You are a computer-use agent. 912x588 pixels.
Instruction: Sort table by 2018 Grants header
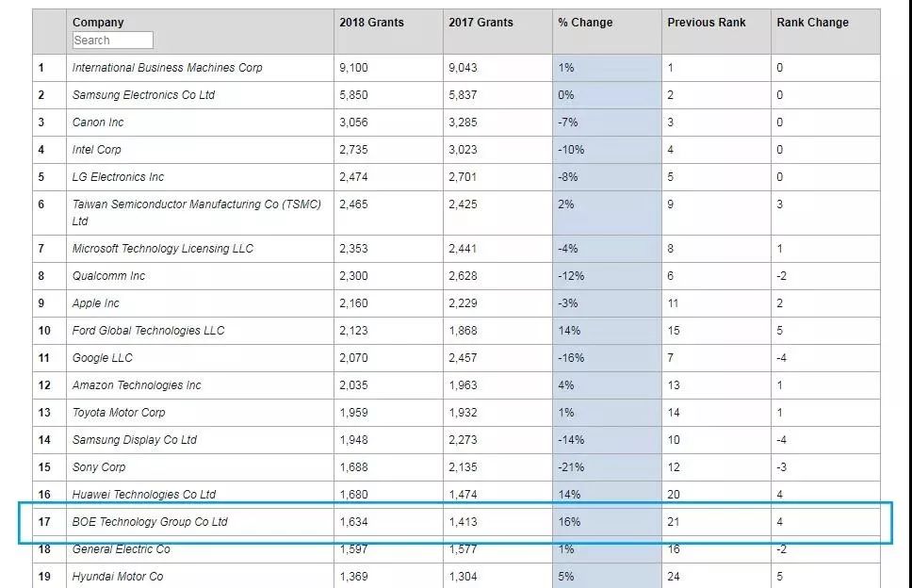tap(371, 23)
